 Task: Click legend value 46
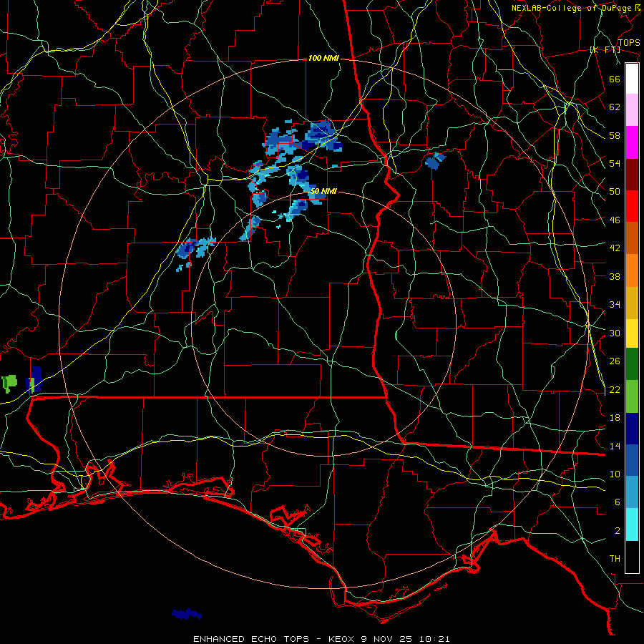[x=615, y=220]
